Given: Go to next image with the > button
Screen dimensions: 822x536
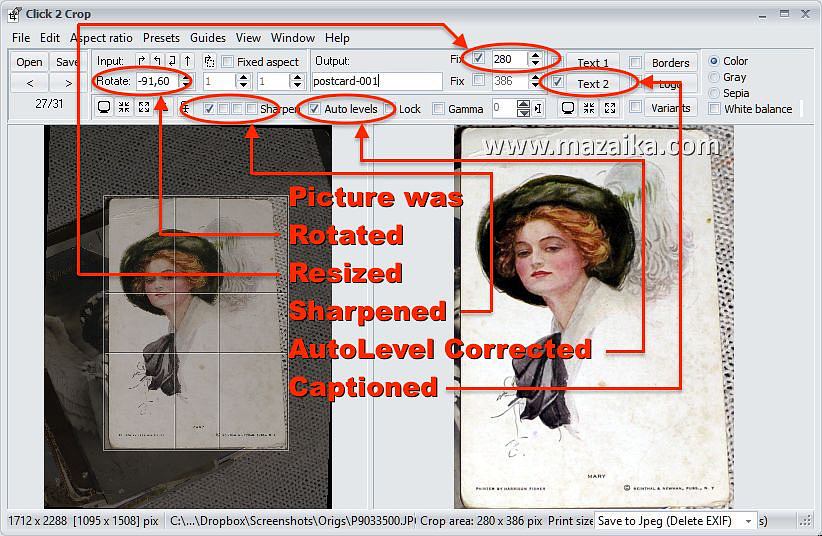Looking at the screenshot, I should 68,83.
